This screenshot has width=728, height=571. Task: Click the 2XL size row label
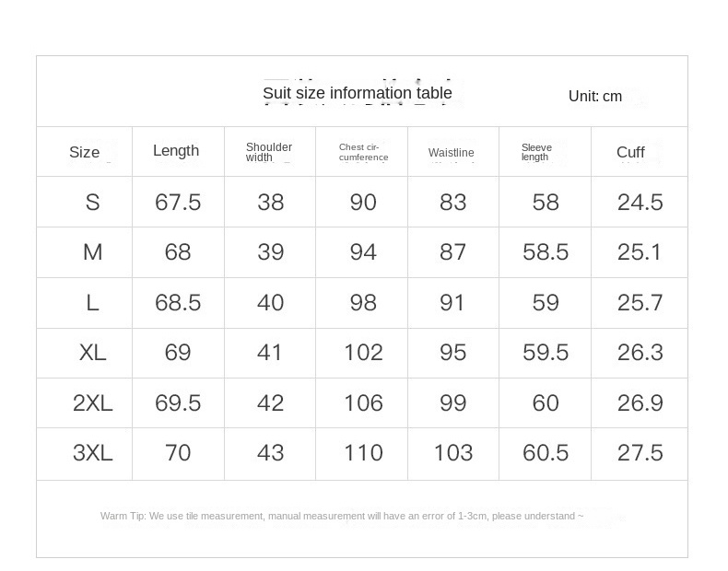pos(92,403)
